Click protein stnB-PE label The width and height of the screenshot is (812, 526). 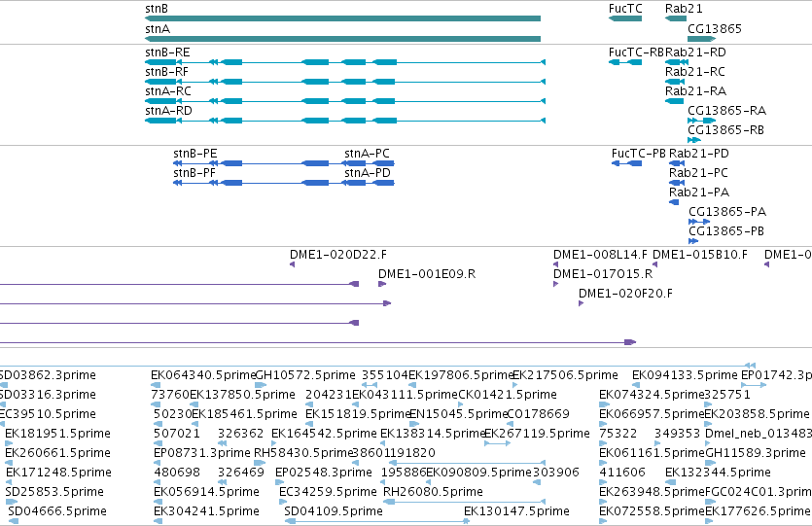[x=195, y=154]
